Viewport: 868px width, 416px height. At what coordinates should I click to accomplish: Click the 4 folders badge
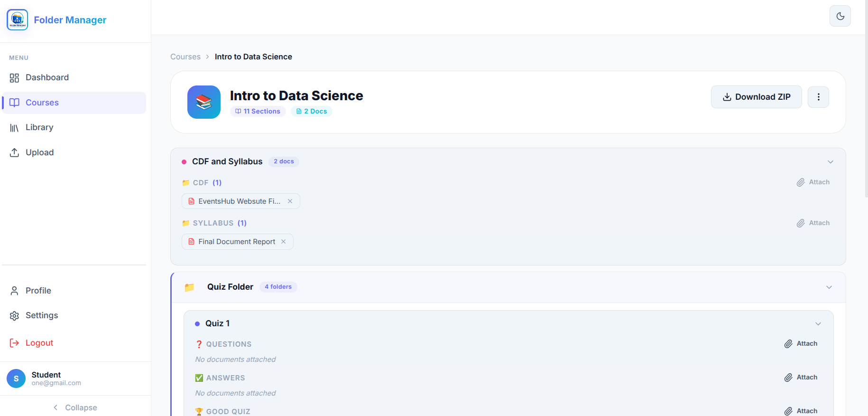278,287
